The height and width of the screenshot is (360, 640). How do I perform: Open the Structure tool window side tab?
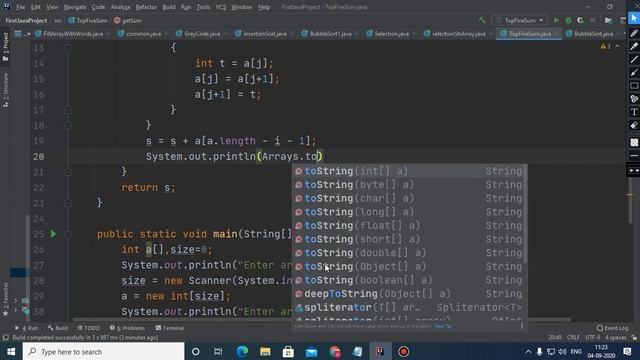tap(5, 90)
